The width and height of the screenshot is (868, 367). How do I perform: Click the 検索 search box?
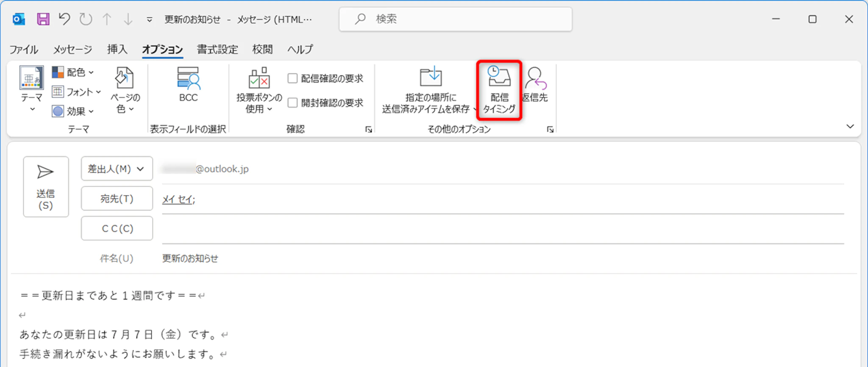(x=456, y=19)
